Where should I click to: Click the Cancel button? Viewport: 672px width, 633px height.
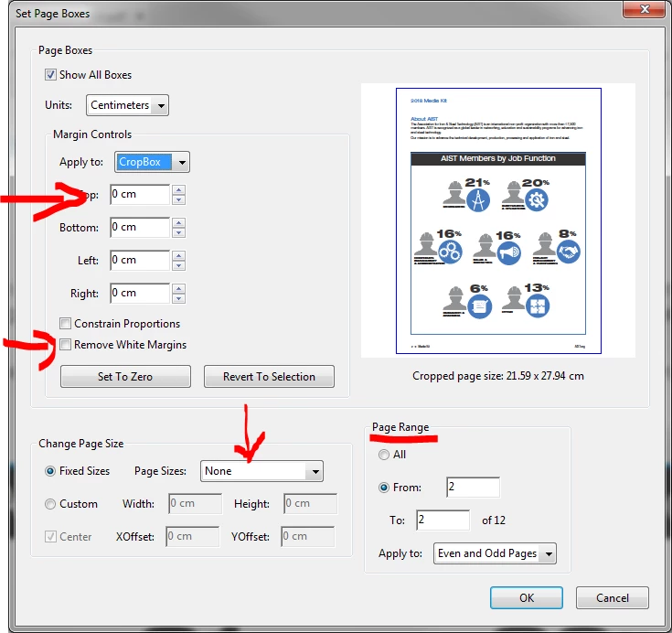coord(613,598)
